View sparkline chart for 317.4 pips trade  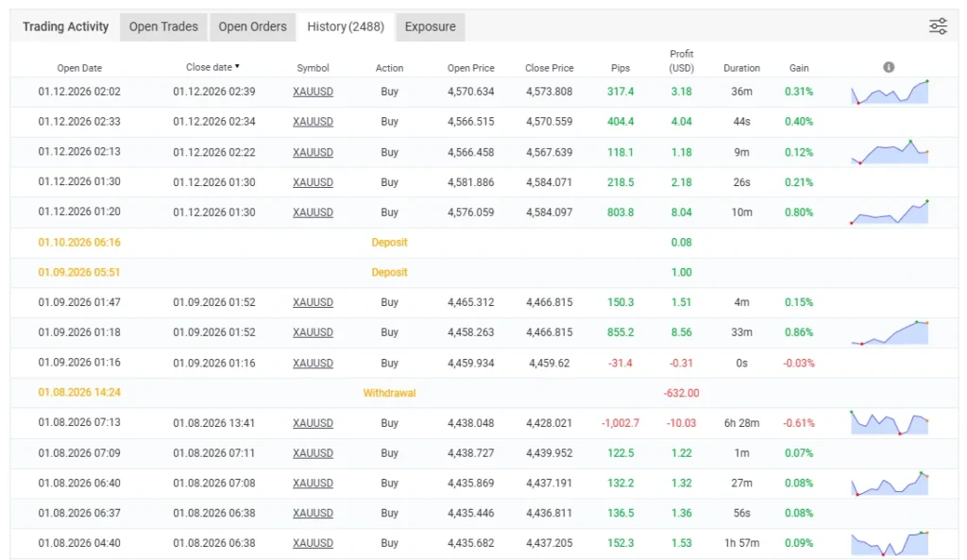889,92
